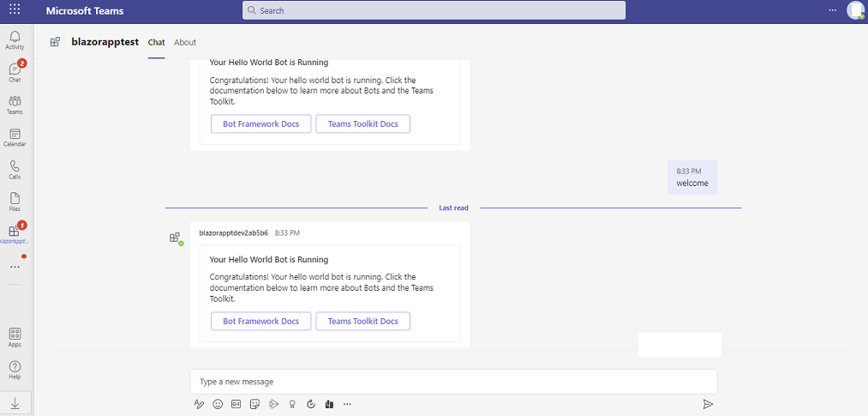Viewport: 868px width, 416px height.
Task: Select the sent 'welcome' message bubble
Action: click(692, 178)
